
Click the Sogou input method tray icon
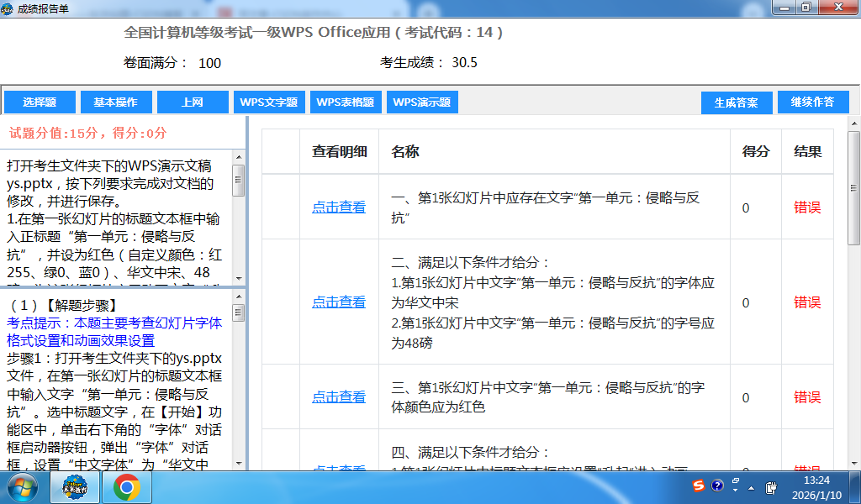point(699,486)
